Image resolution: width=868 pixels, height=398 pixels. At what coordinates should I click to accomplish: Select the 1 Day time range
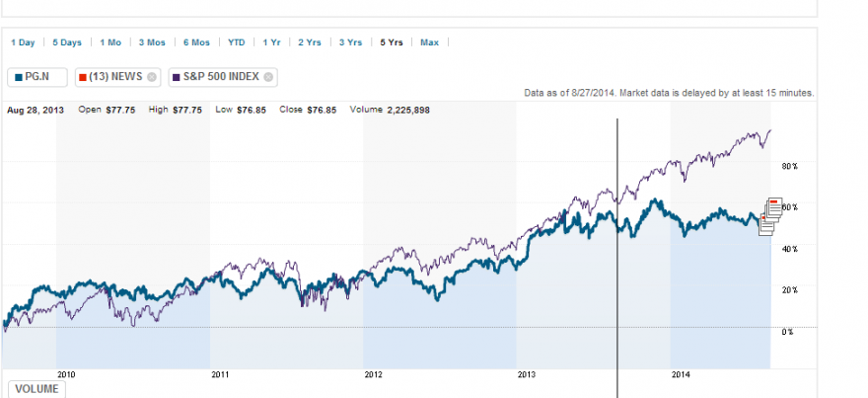click(23, 42)
